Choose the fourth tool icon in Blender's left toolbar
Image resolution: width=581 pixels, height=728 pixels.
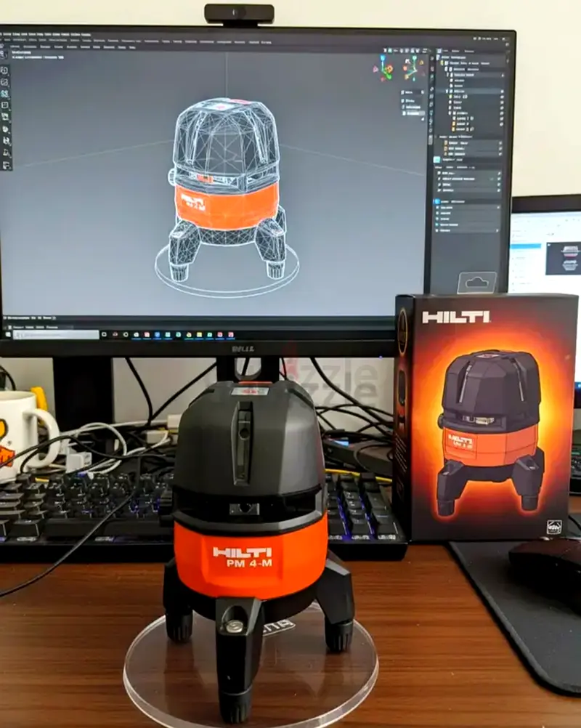click(4, 105)
